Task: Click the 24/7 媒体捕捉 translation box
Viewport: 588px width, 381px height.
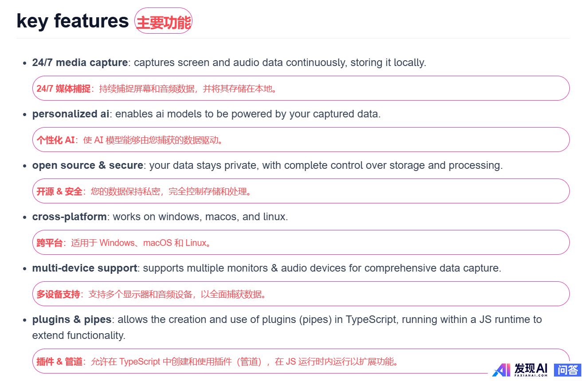Action: 301,88
